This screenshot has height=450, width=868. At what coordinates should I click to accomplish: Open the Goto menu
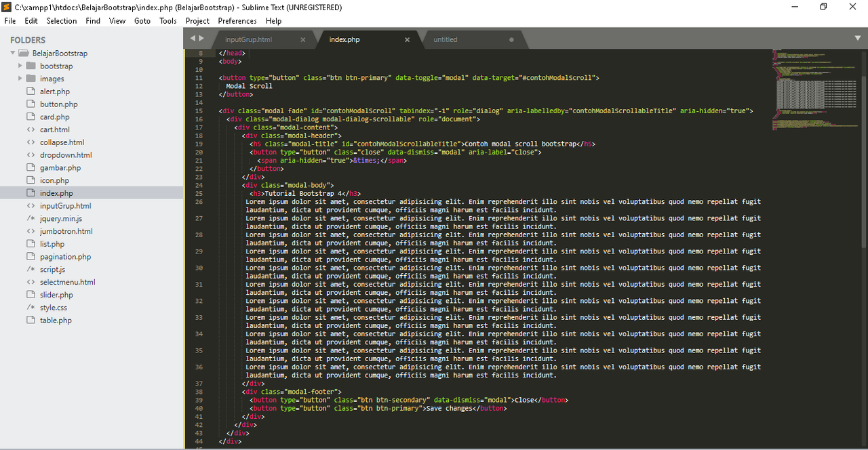coord(142,21)
